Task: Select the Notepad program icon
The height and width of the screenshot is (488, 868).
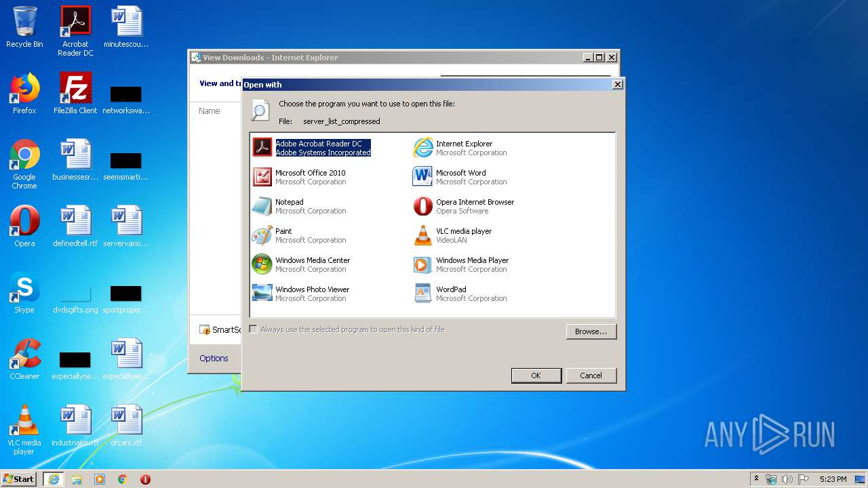Action: [x=262, y=205]
